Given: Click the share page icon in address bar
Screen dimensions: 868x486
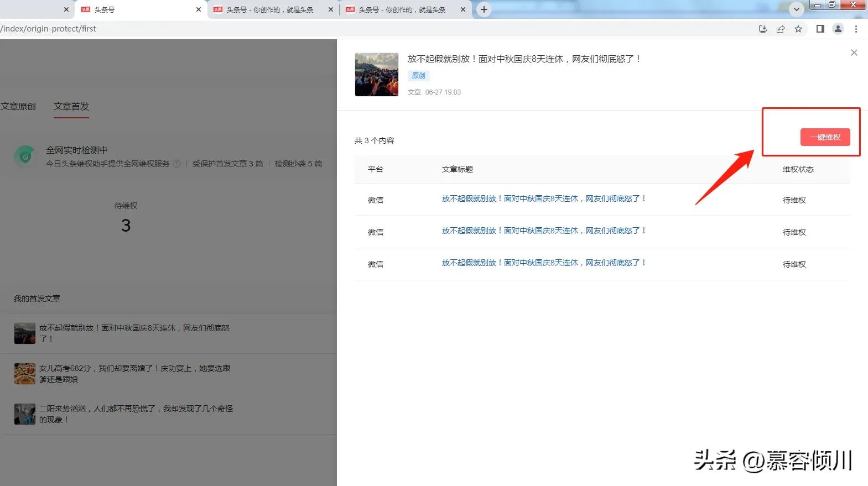Looking at the screenshot, I should 781,29.
